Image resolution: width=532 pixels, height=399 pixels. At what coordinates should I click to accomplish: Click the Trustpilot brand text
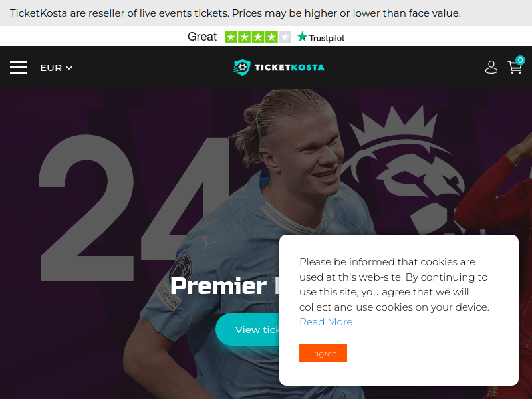(x=327, y=38)
